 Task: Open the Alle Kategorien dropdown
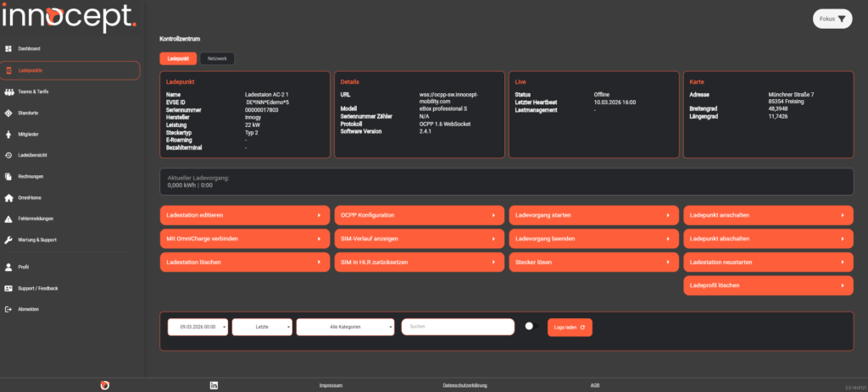[x=346, y=327]
